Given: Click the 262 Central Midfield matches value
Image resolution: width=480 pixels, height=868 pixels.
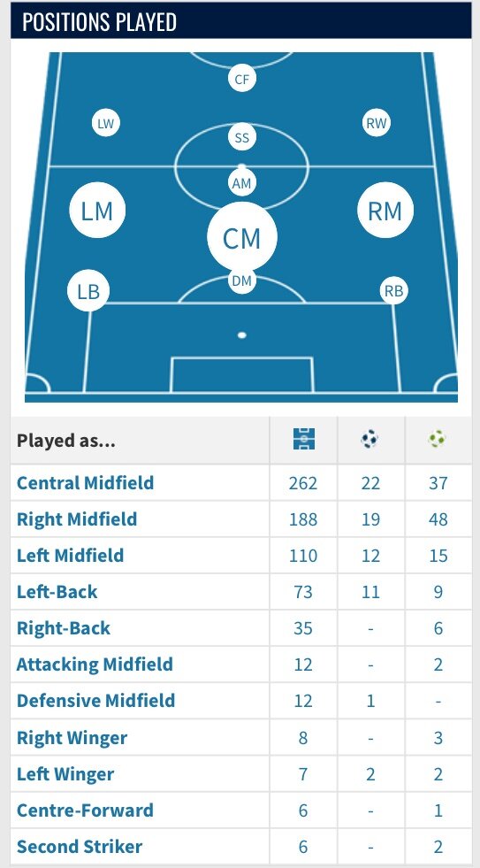Looking at the screenshot, I should [303, 483].
